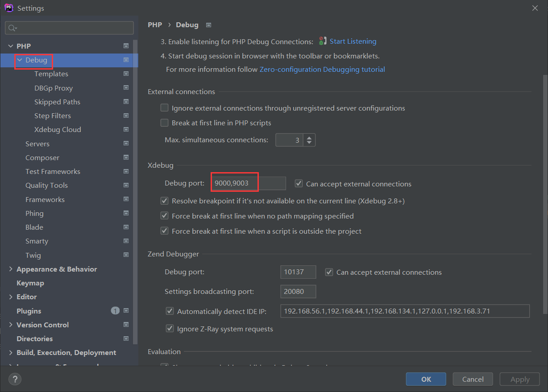Screen dimensions: 548x392
Task: Click the Start Listening phone icon
Action: (323, 41)
